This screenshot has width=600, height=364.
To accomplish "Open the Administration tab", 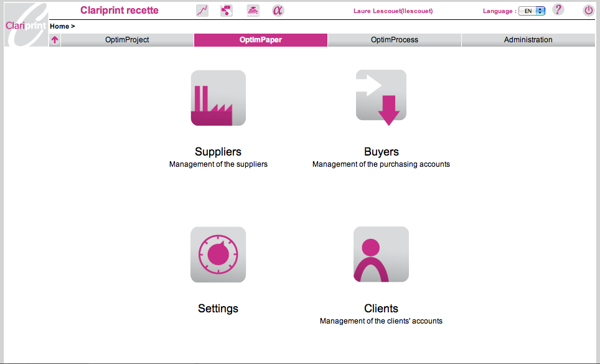I will pyautogui.click(x=528, y=40).
